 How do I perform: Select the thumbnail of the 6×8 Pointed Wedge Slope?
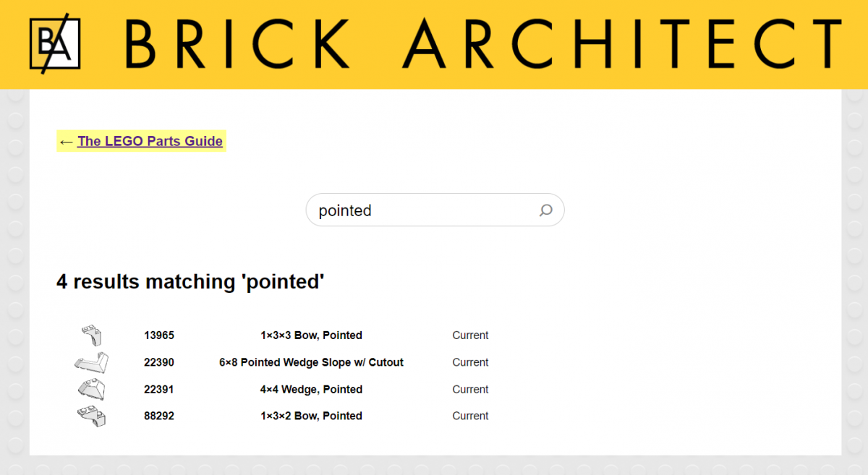coord(92,362)
